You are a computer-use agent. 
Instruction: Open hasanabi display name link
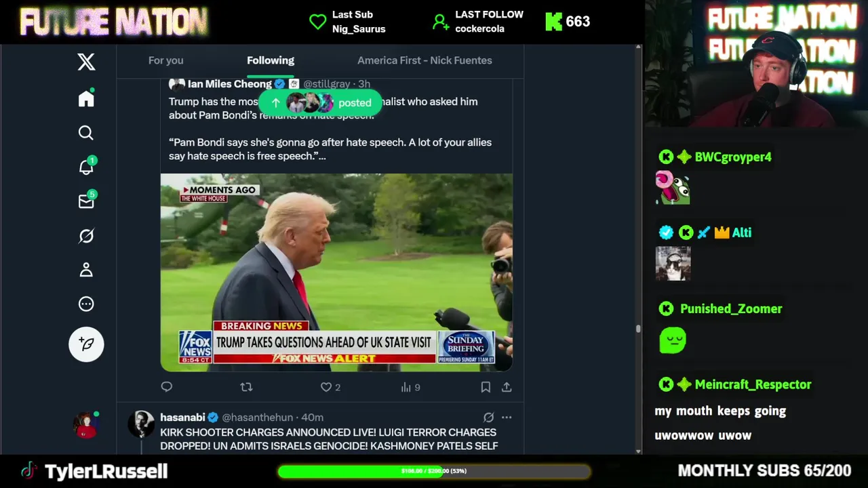click(182, 418)
